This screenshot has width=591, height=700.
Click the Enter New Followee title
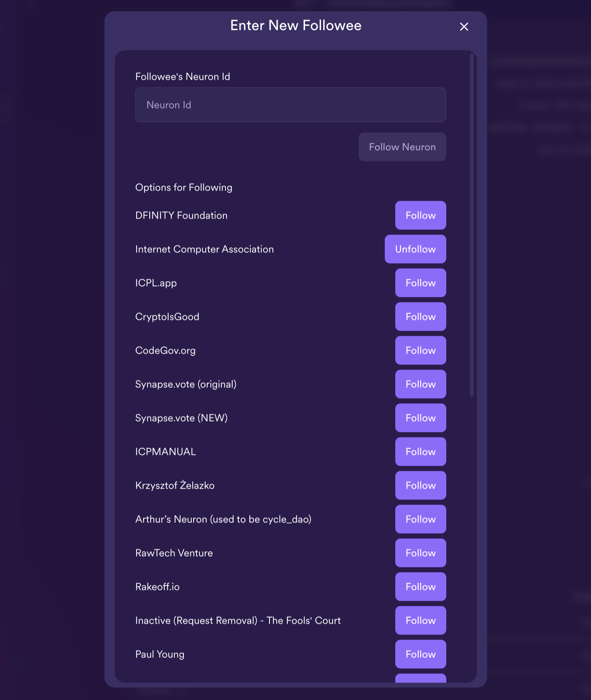click(x=295, y=25)
